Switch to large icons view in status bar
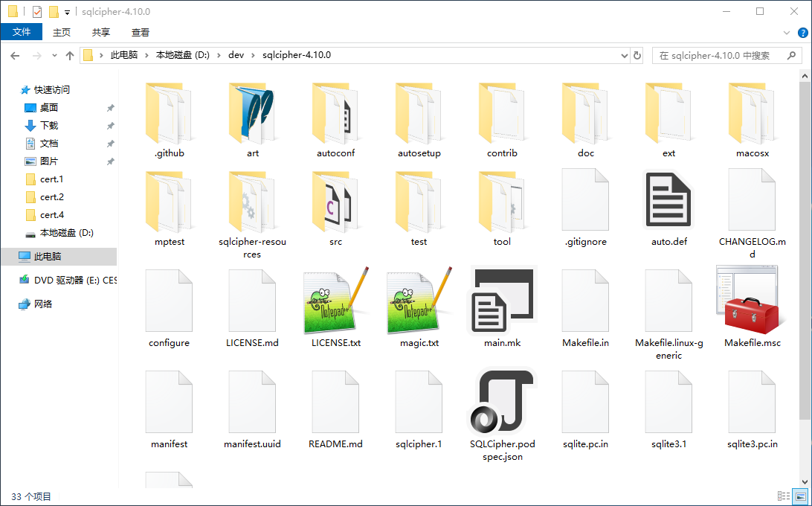Viewport: 812px width, 506px height. click(800, 496)
